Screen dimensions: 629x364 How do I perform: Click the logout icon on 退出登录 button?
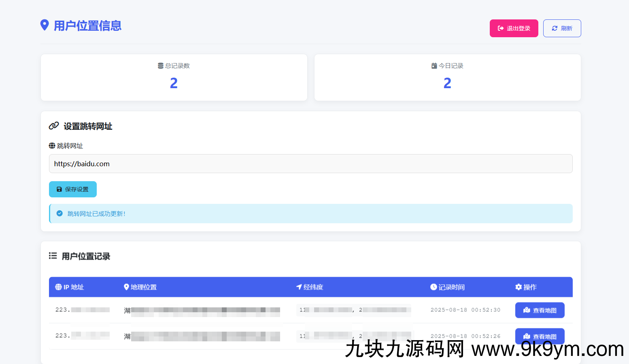coord(500,28)
